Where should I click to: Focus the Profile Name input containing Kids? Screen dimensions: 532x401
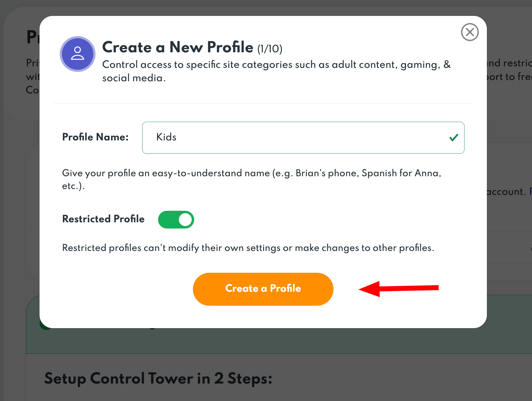[x=303, y=138]
